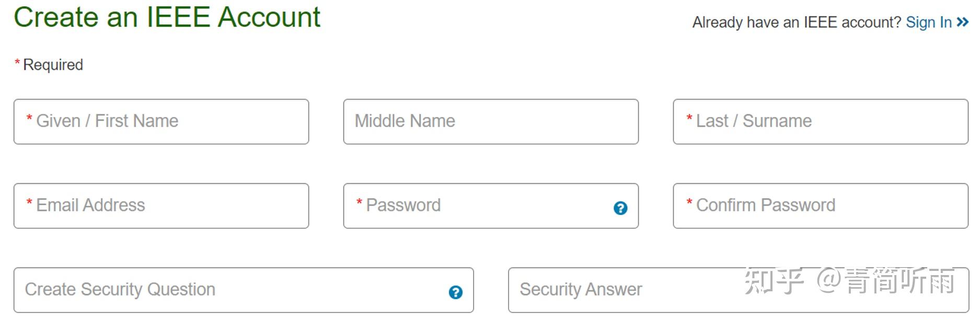Screen dimensions: 980x320
Task: Click the Confirm Password input
Action: coord(820,206)
